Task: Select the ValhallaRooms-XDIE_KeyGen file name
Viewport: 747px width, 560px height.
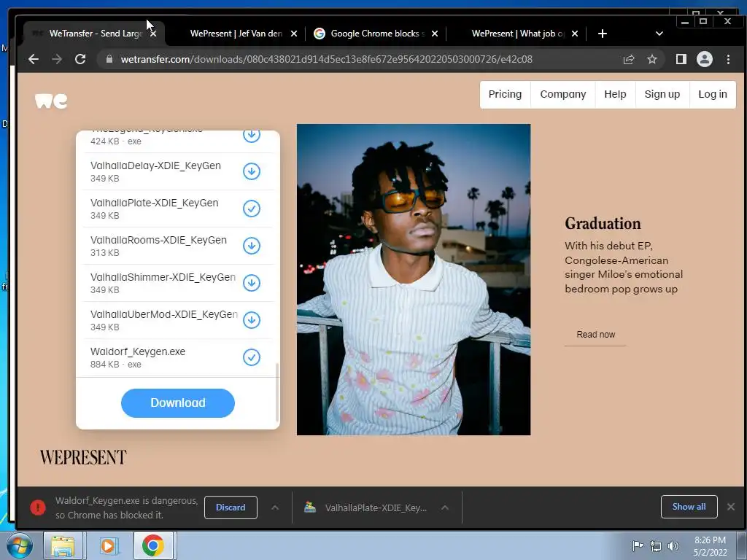Action: click(158, 240)
